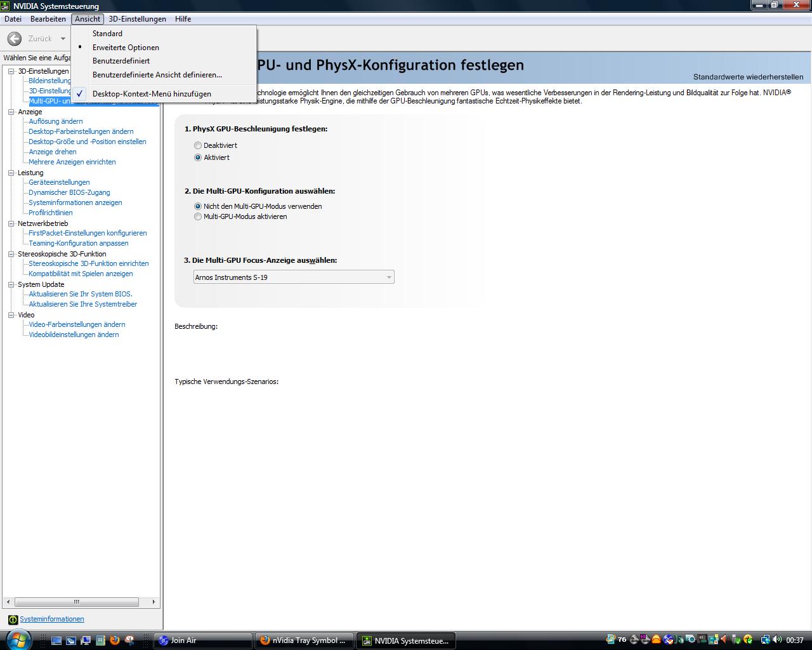Choose Nicht den Multi-GPU-Modus verwenden

[x=198, y=206]
